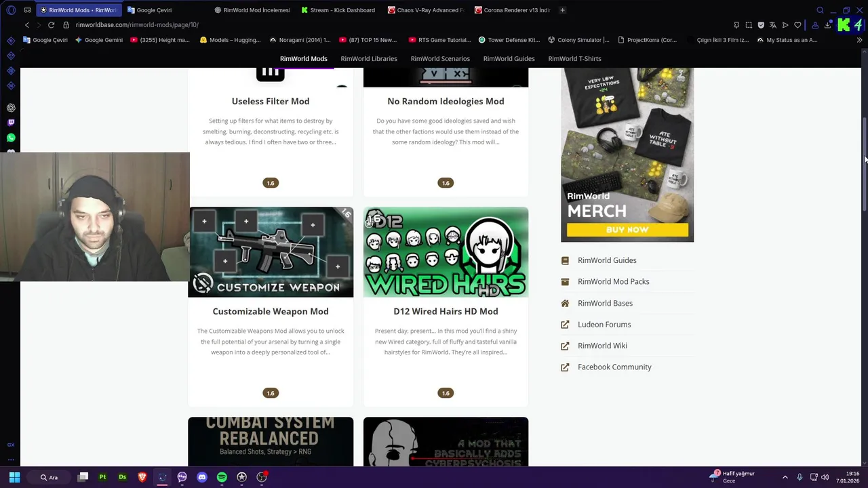Open the Tower Defense Kit bookmark
This screenshot has height=488, width=868.
[509, 40]
